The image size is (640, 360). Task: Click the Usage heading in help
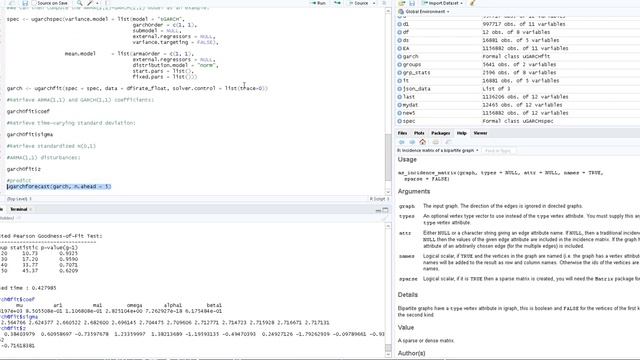tap(407, 160)
